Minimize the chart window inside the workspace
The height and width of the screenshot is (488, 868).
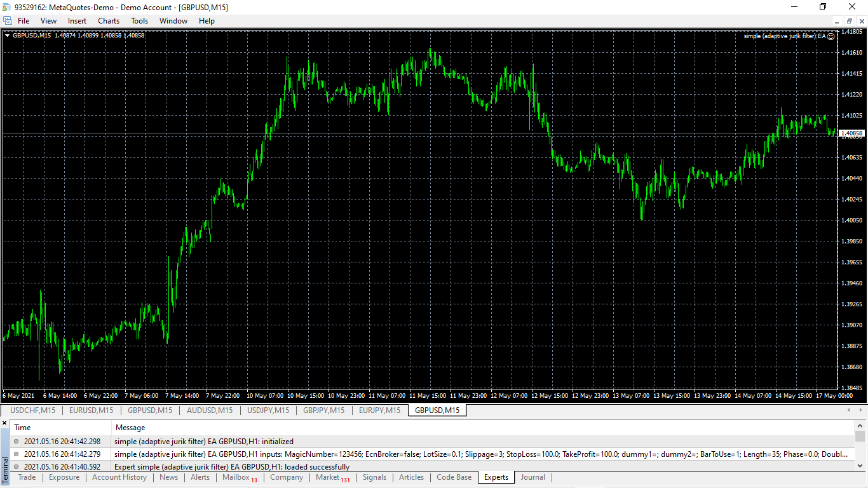point(837,21)
